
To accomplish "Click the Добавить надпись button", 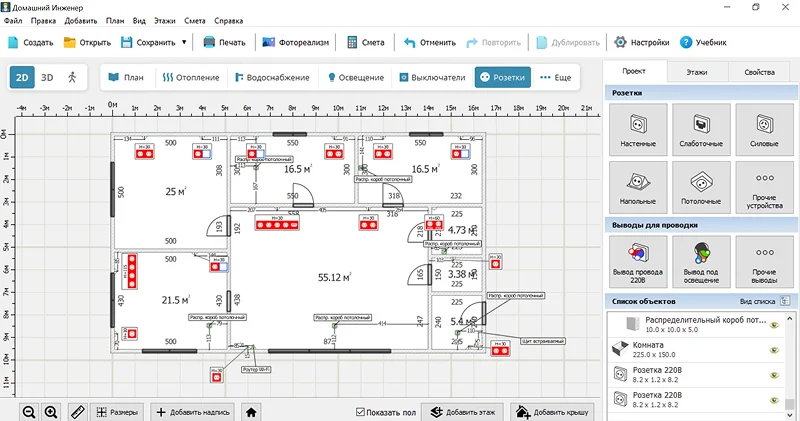I will (194, 411).
